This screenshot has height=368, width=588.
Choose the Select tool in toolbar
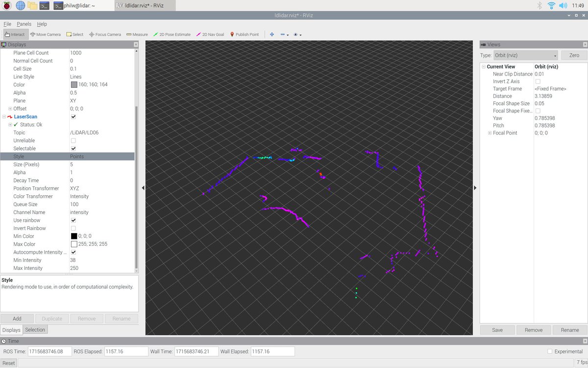point(75,34)
